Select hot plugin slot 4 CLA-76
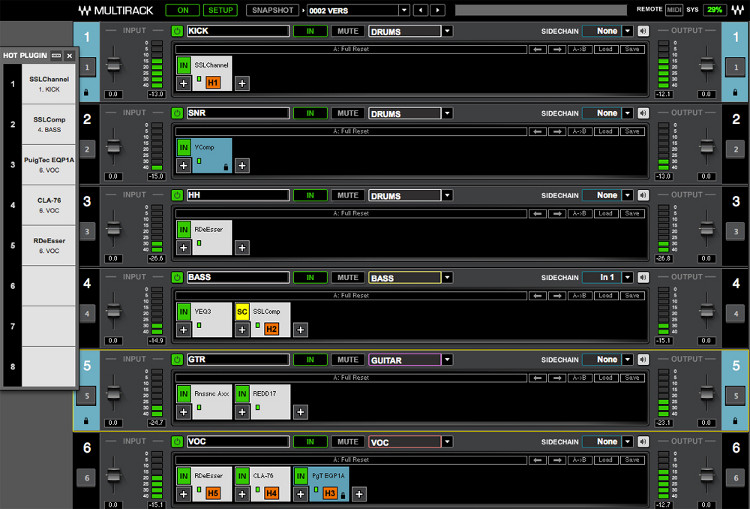The image size is (750, 509). point(49,205)
